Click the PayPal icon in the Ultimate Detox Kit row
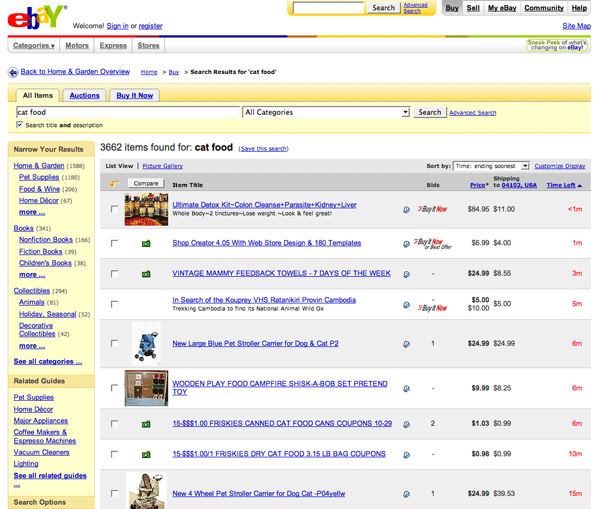Image resolution: width=599 pixels, height=509 pixels. tap(406, 210)
